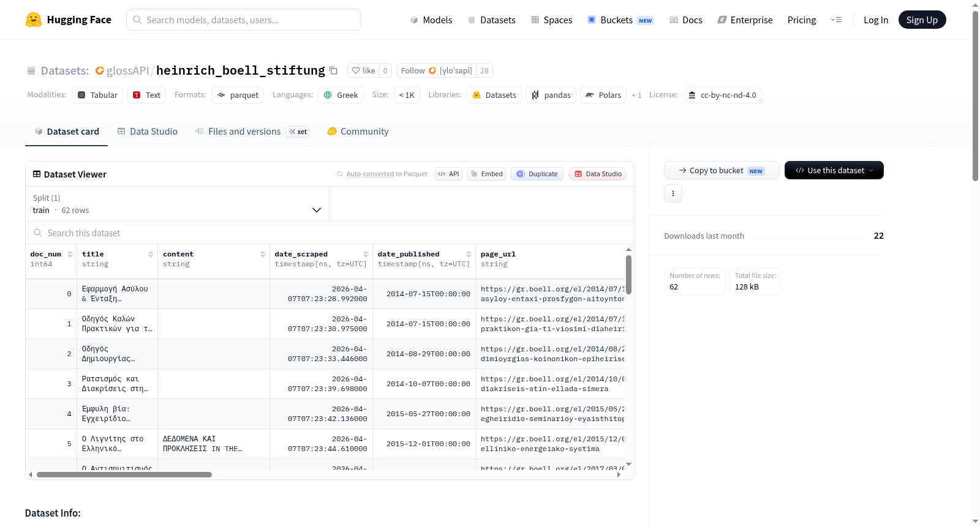Open Data Studio from viewer header
Image resolution: width=980 pixels, height=527 pixels.
coord(598,174)
